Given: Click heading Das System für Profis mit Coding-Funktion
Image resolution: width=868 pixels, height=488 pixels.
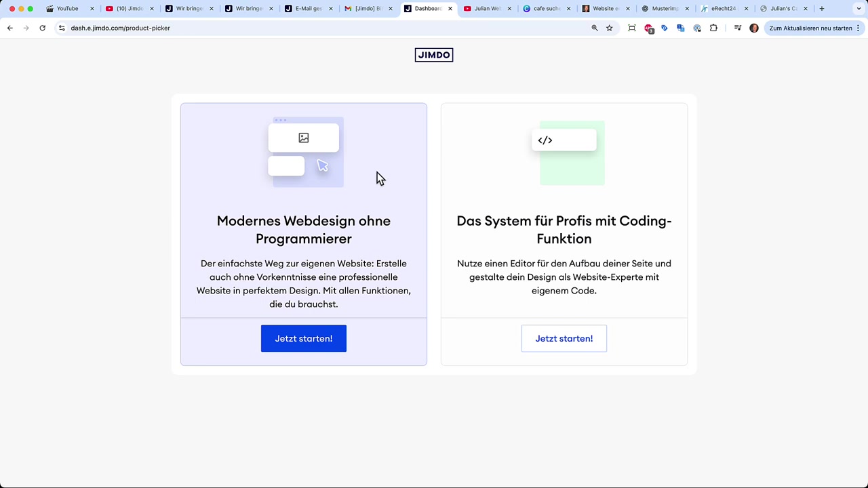Looking at the screenshot, I should tap(564, 230).
